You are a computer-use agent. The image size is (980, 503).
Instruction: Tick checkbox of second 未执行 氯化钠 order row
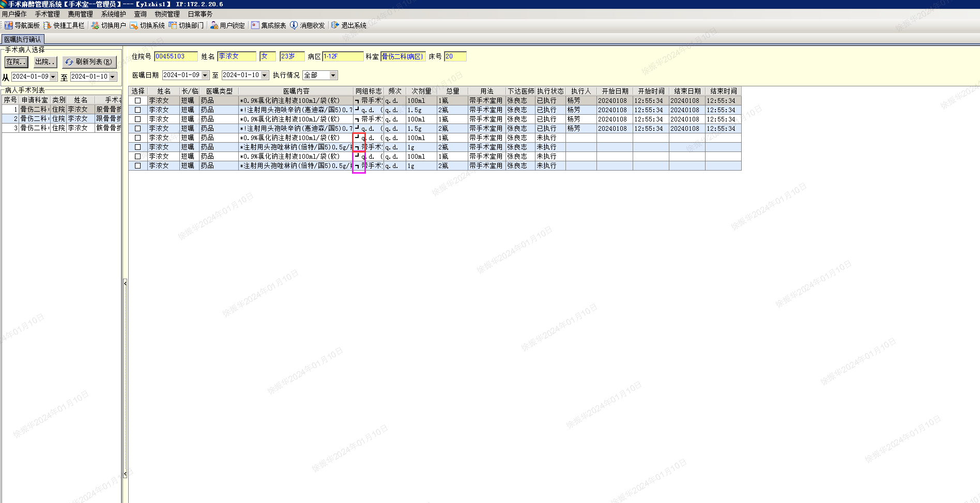coord(138,157)
